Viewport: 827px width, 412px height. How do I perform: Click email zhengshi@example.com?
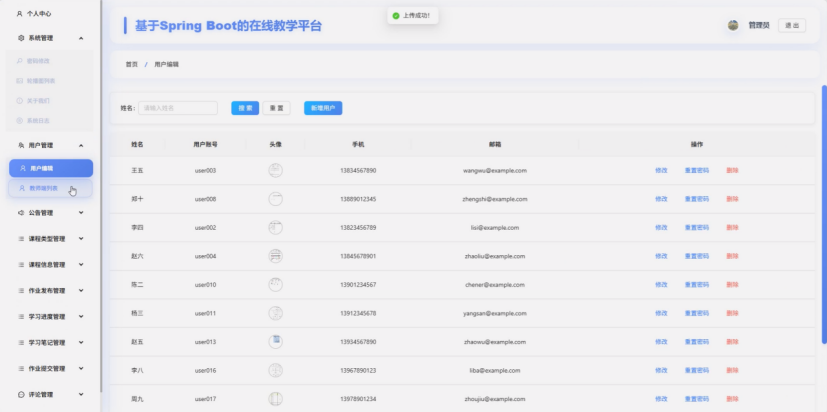495,199
